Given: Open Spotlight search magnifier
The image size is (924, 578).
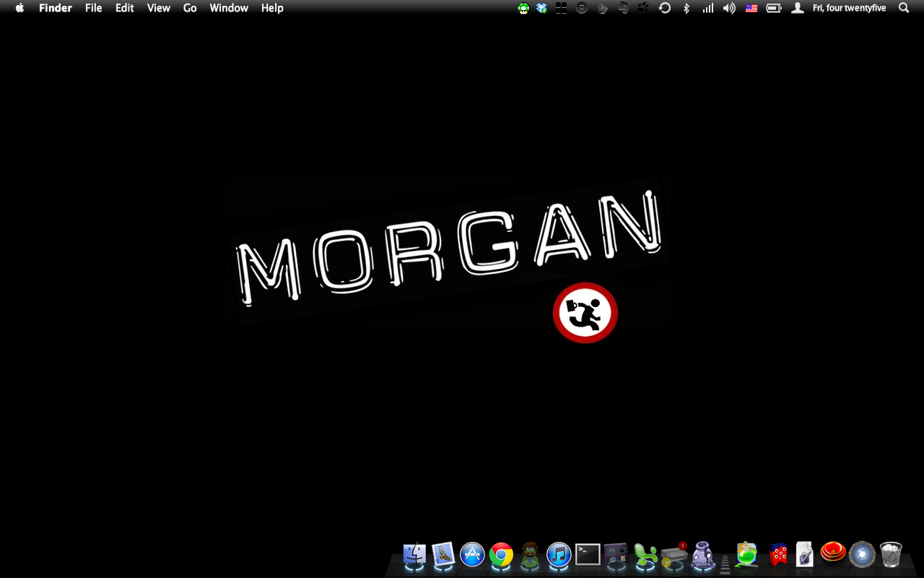Looking at the screenshot, I should (904, 8).
